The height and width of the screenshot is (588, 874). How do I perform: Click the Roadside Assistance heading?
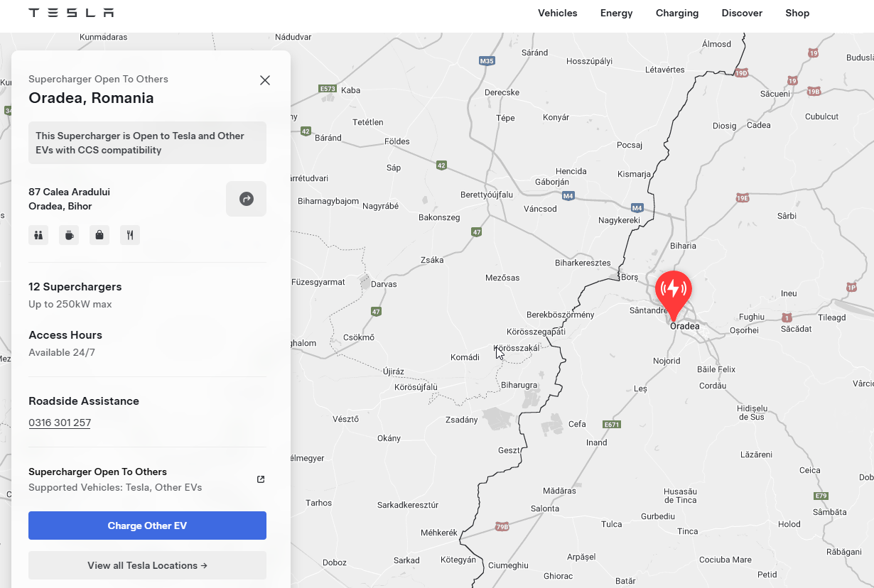pos(84,401)
